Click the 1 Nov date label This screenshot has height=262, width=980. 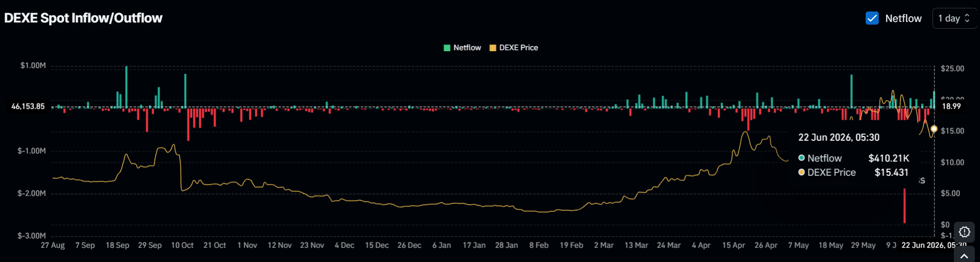(247, 245)
